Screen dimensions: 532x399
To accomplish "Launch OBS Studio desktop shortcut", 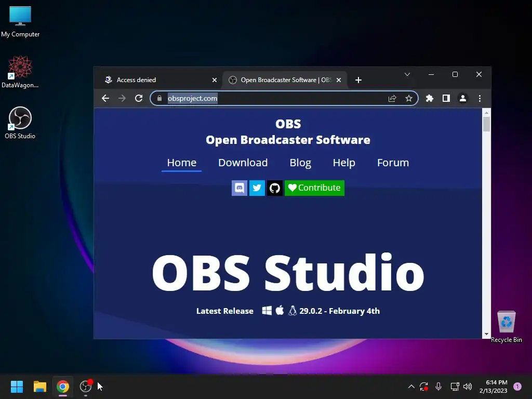I will pos(20,123).
